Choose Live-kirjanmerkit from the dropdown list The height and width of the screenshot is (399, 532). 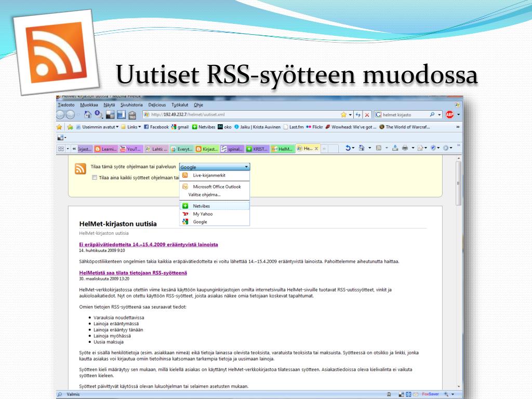click(215, 176)
